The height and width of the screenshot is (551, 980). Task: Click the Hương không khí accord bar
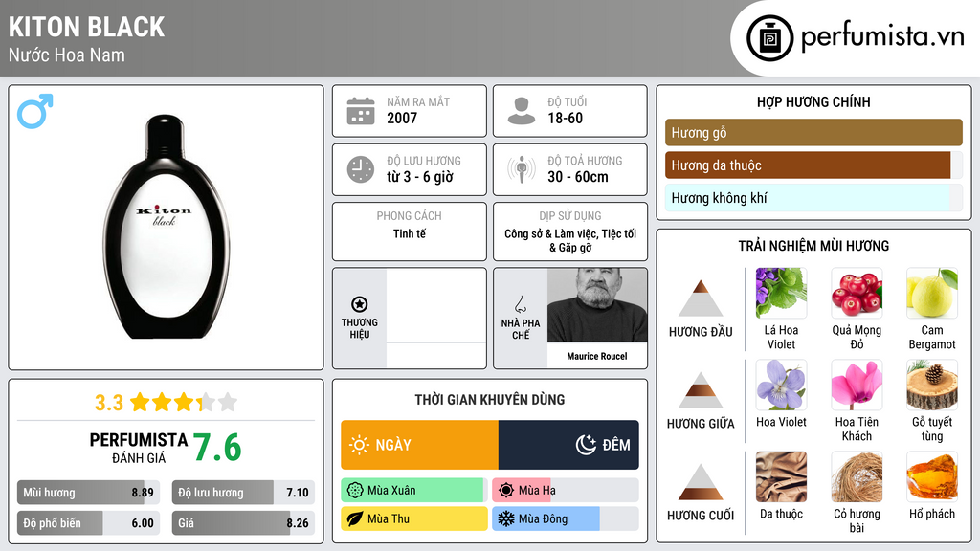pos(813,198)
